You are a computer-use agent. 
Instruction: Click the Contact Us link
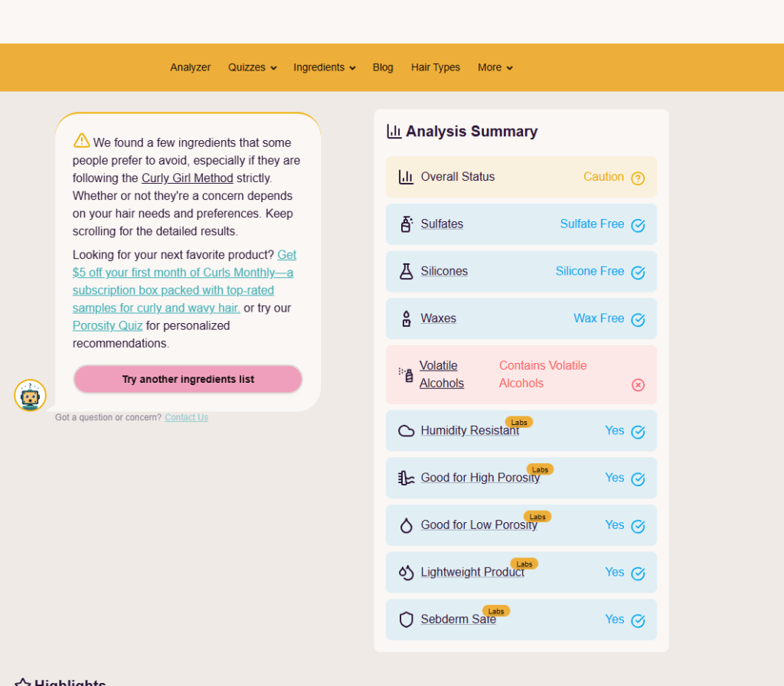coord(186,417)
